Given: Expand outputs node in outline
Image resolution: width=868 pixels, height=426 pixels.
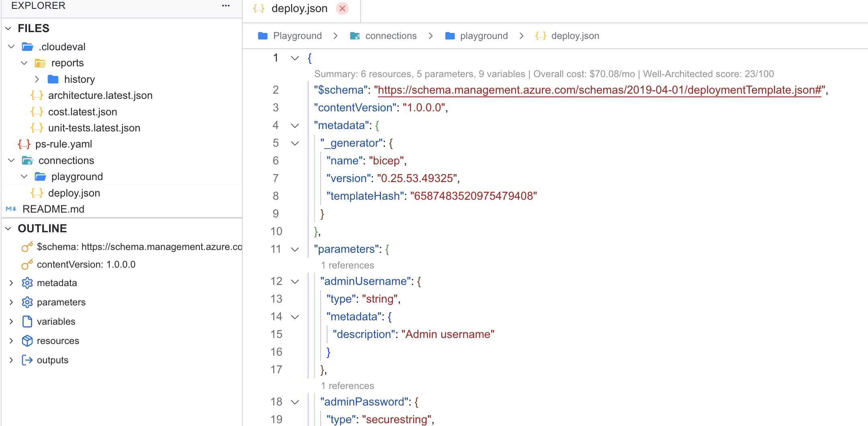Looking at the screenshot, I should click(11, 360).
